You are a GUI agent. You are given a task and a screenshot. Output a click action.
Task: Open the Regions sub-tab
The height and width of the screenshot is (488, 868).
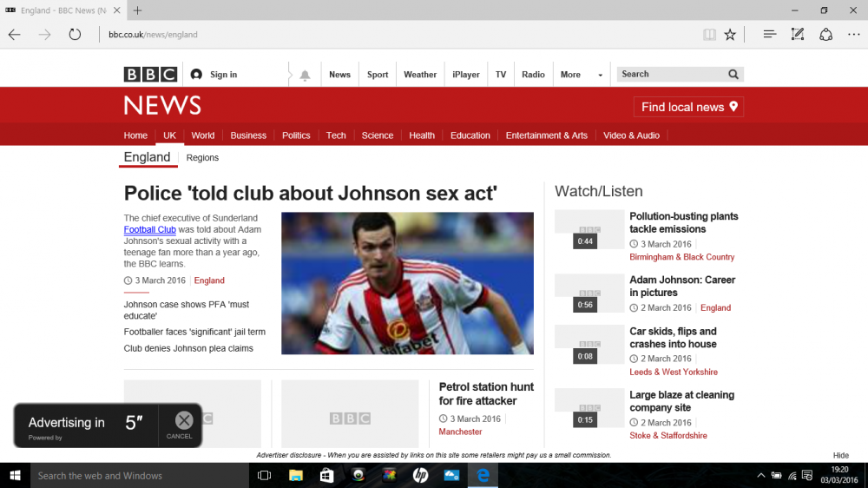point(202,158)
